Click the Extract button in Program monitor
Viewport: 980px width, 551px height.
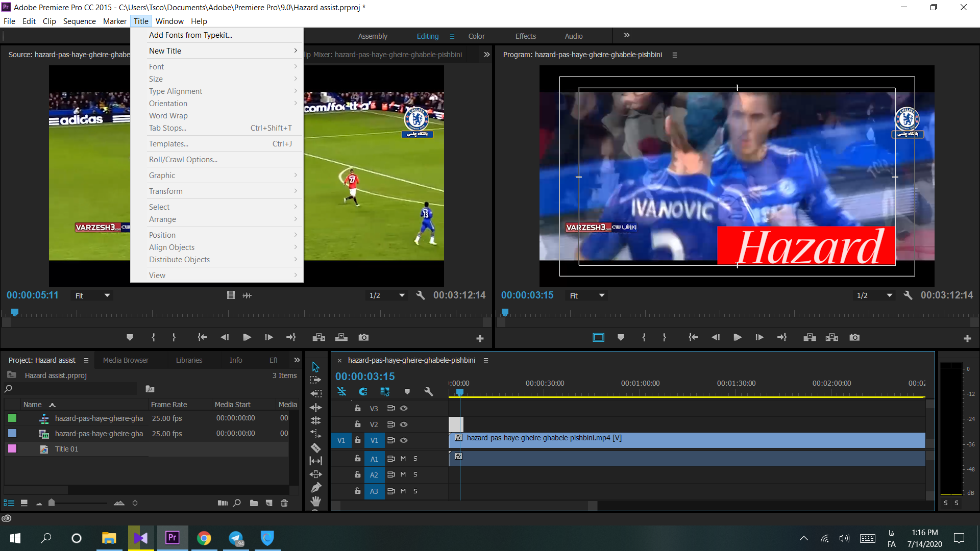pyautogui.click(x=832, y=337)
